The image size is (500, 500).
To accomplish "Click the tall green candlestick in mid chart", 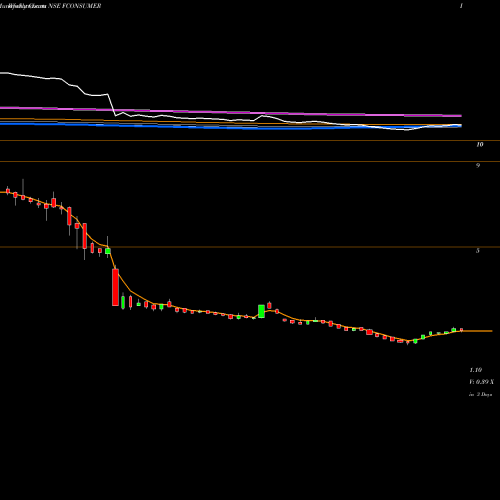I will tap(261, 311).
